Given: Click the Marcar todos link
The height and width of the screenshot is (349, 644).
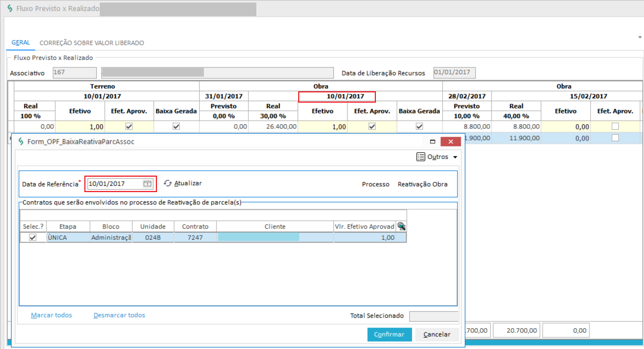Looking at the screenshot, I should (51, 315).
